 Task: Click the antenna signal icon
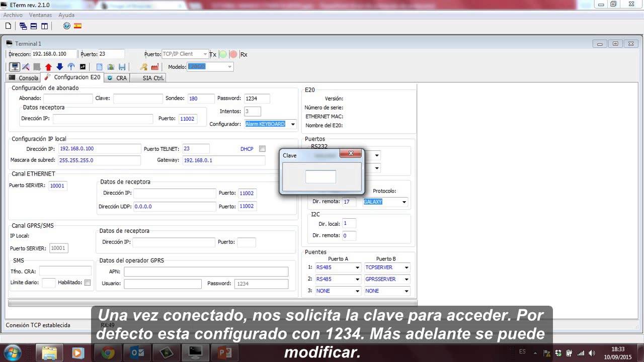coord(71,67)
